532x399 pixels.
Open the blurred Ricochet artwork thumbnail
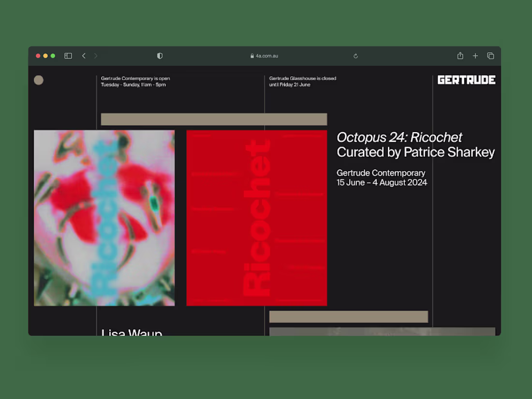click(104, 218)
